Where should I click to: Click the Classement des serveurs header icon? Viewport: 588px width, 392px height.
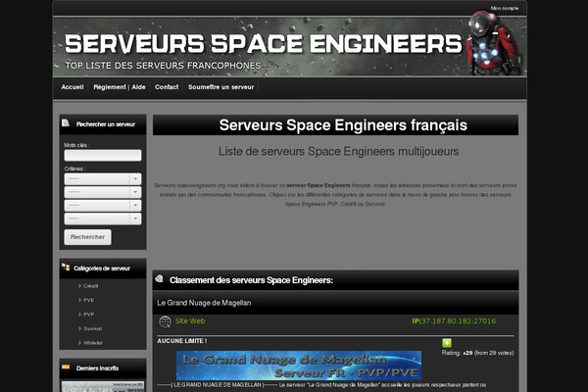160,278
